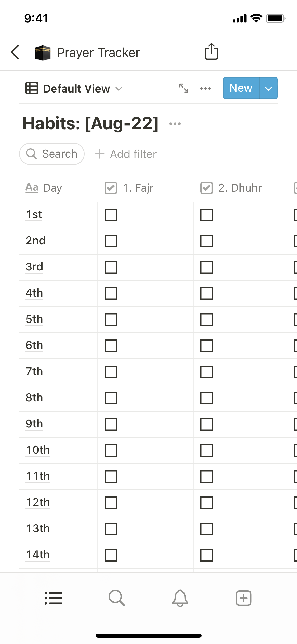Check the Fajr checkbox for 1st
Screen dimensions: 297x644
tap(111, 215)
